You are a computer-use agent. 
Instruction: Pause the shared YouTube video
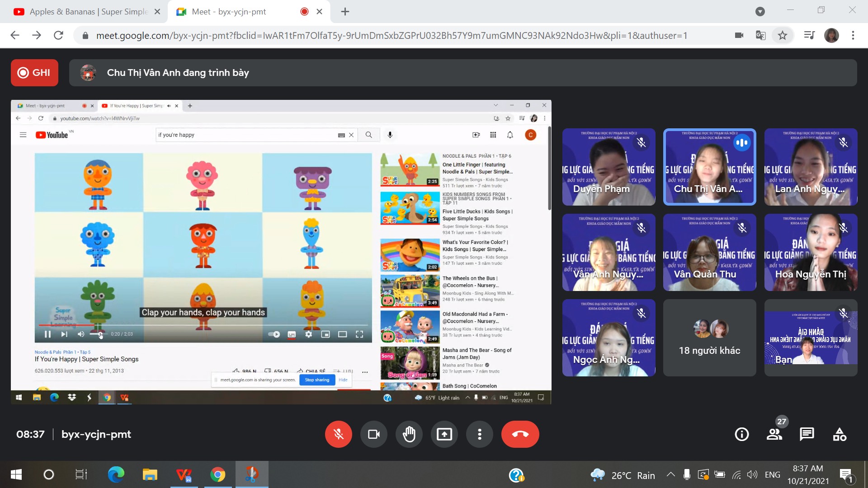[47, 334]
